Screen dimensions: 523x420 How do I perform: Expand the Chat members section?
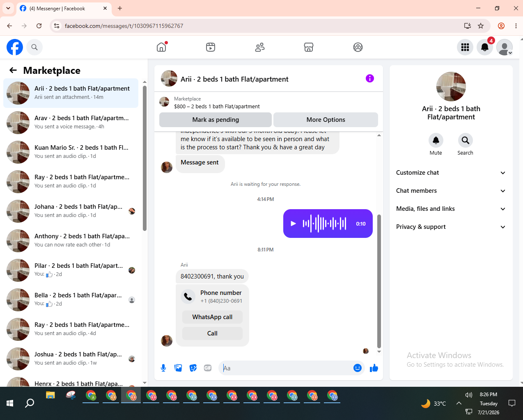[451, 191]
